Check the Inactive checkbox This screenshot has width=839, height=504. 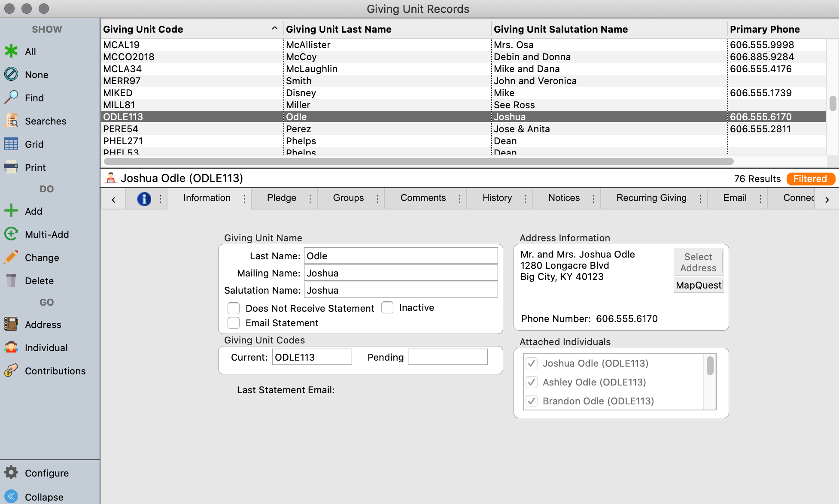(387, 307)
